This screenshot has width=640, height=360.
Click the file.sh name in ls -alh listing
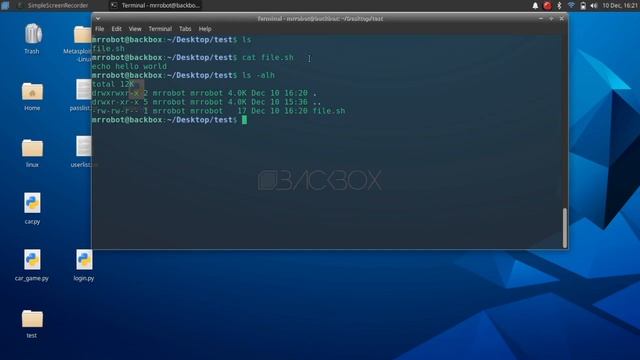[x=329, y=111]
